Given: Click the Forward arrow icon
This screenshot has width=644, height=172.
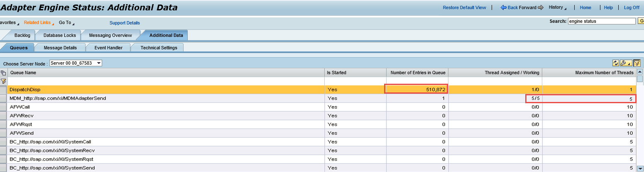Looking at the screenshot, I should [540, 7].
